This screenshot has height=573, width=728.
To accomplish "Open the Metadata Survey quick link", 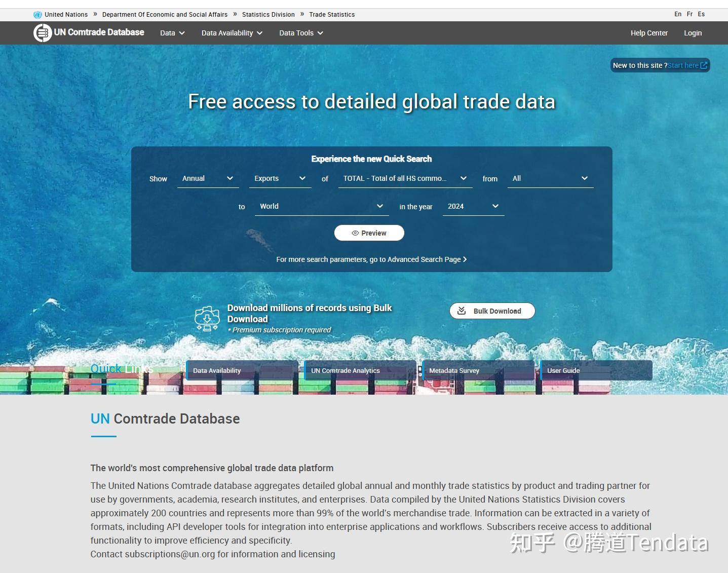I will pyautogui.click(x=478, y=370).
